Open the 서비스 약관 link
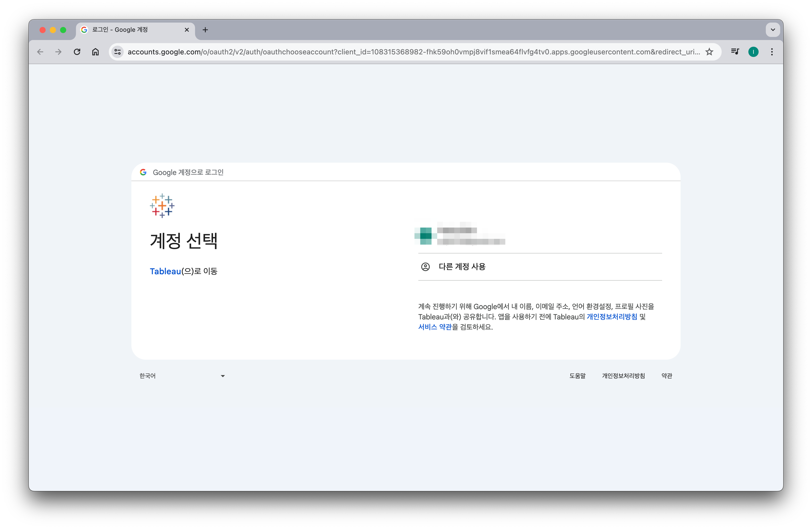The image size is (812, 529). pos(435,327)
